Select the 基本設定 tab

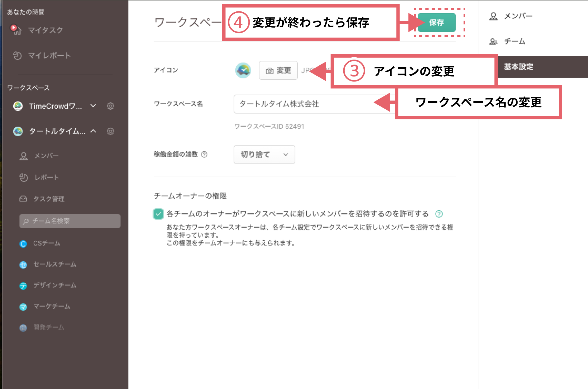[518, 67]
